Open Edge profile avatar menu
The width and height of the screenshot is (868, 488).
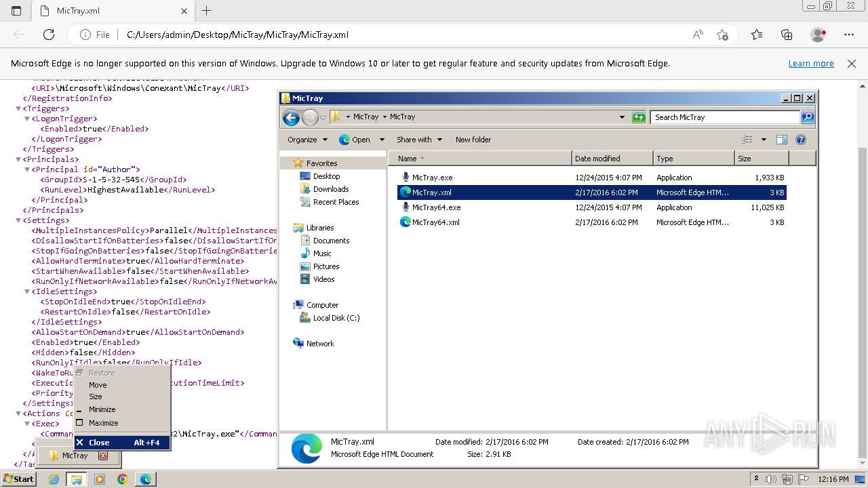pos(818,35)
